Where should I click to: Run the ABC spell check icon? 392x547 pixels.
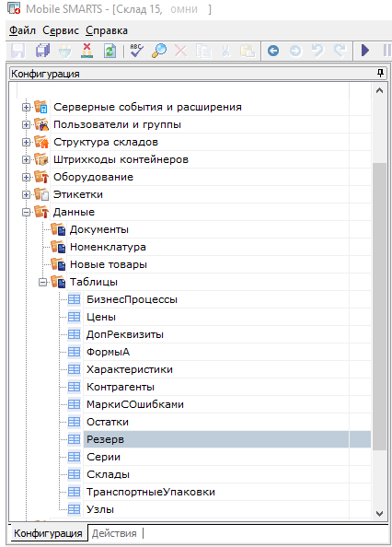[x=136, y=51]
